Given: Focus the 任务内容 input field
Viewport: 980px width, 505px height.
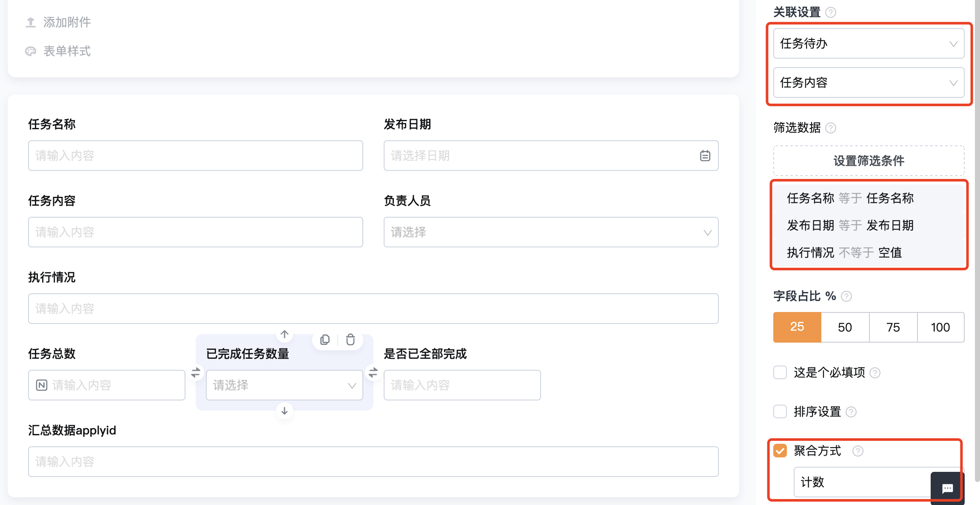Looking at the screenshot, I should (195, 232).
